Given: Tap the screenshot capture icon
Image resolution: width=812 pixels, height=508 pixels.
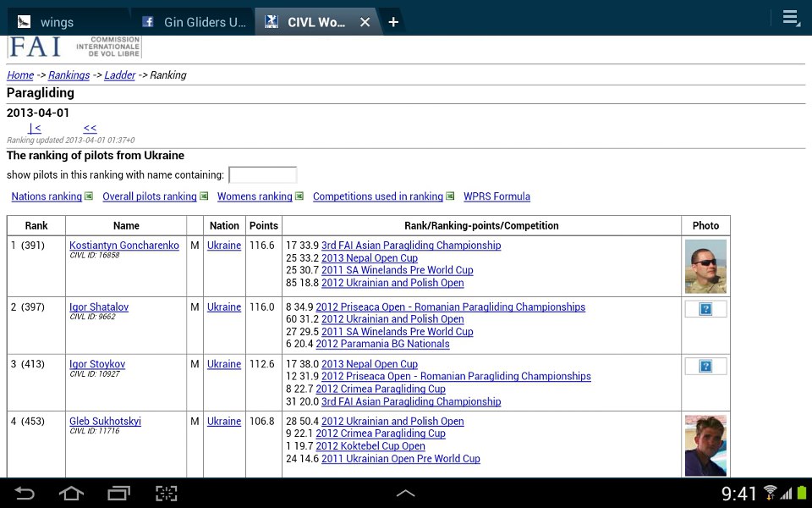Looking at the screenshot, I should (x=166, y=494).
